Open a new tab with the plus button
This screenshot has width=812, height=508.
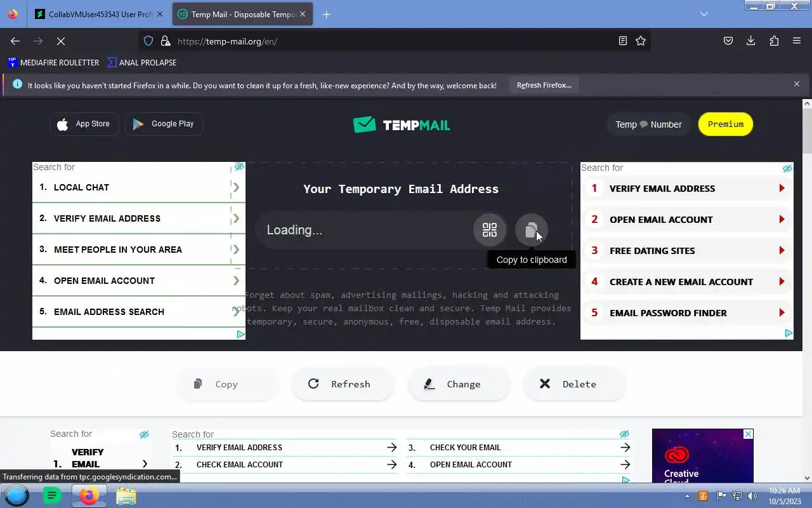[327, 14]
